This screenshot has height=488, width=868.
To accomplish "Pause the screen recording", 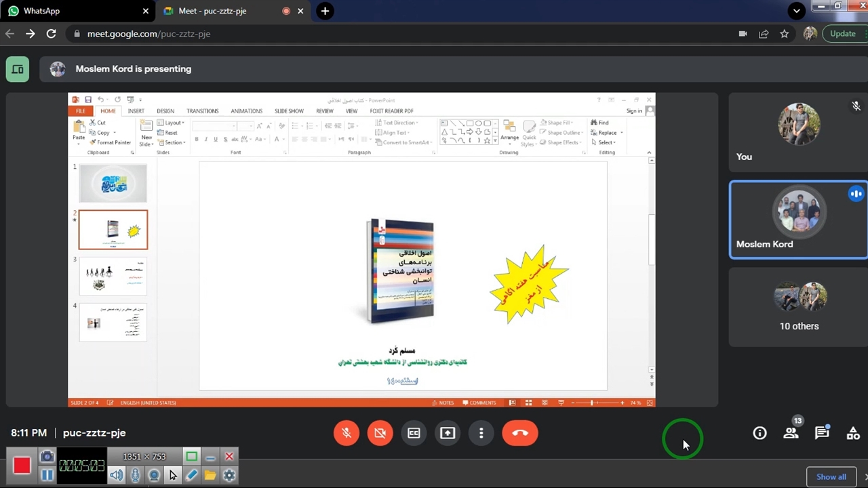I will pyautogui.click(x=47, y=475).
